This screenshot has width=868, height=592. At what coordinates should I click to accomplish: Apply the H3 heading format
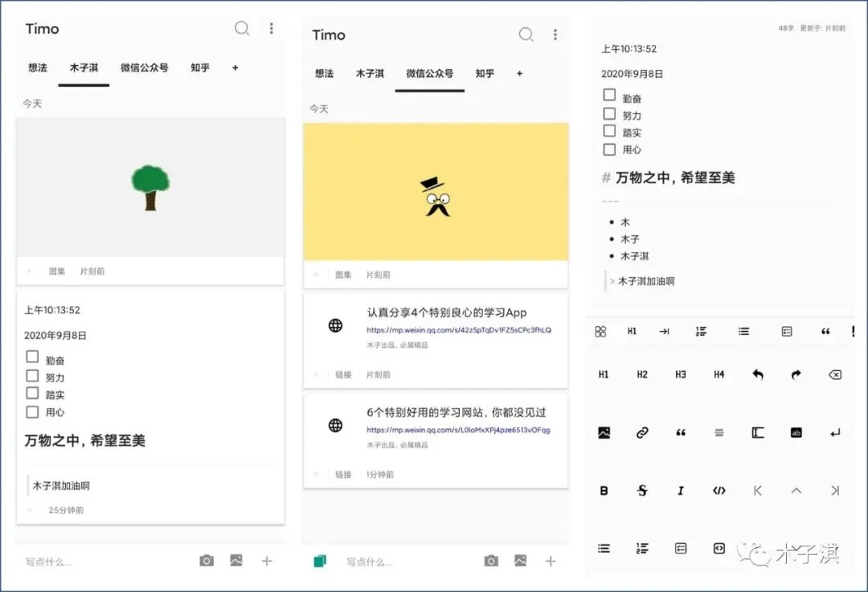(681, 374)
